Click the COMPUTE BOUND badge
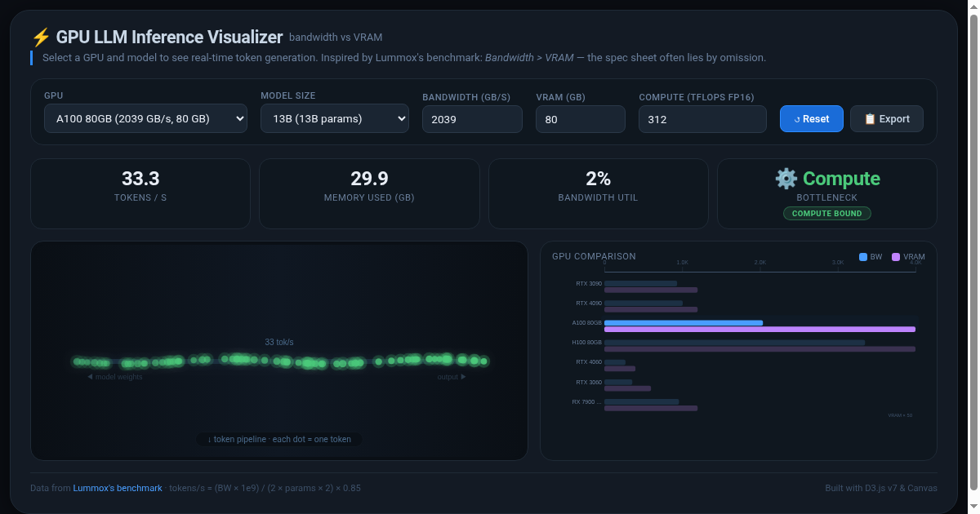 click(x=827, y=213)
